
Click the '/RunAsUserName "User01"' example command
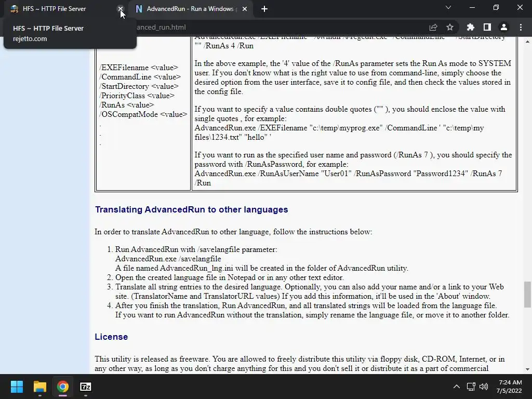coord(348,178)
